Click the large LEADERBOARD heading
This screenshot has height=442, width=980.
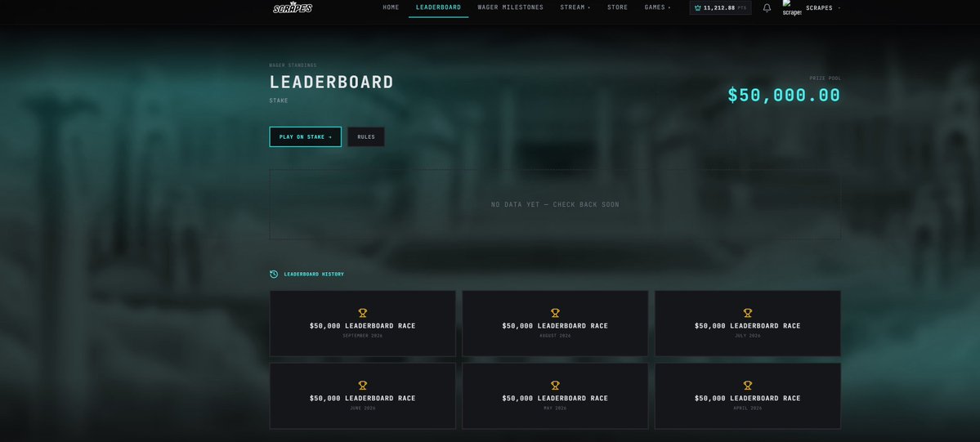331,82
